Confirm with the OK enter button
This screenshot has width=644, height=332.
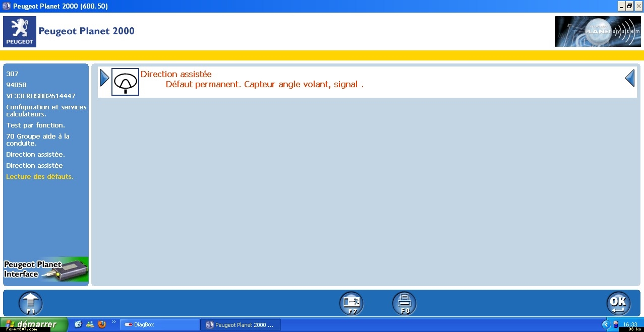pos(618,303)
